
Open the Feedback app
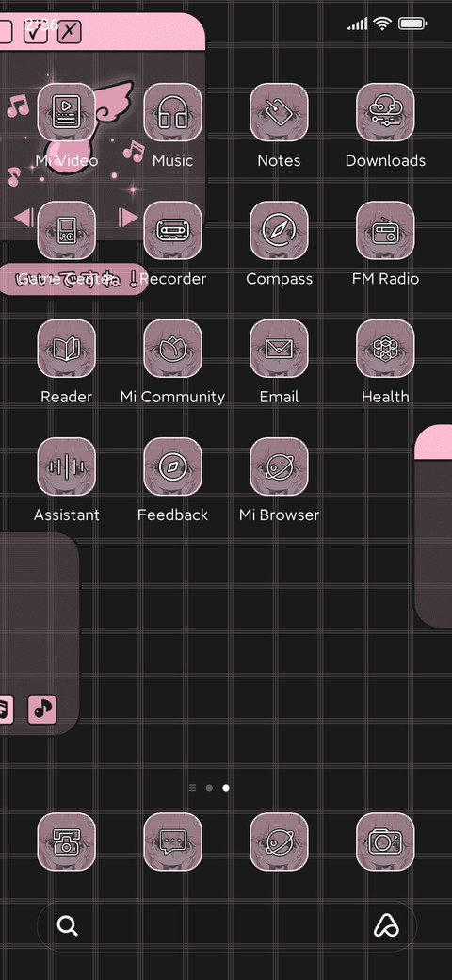click(x=173, y=466)
